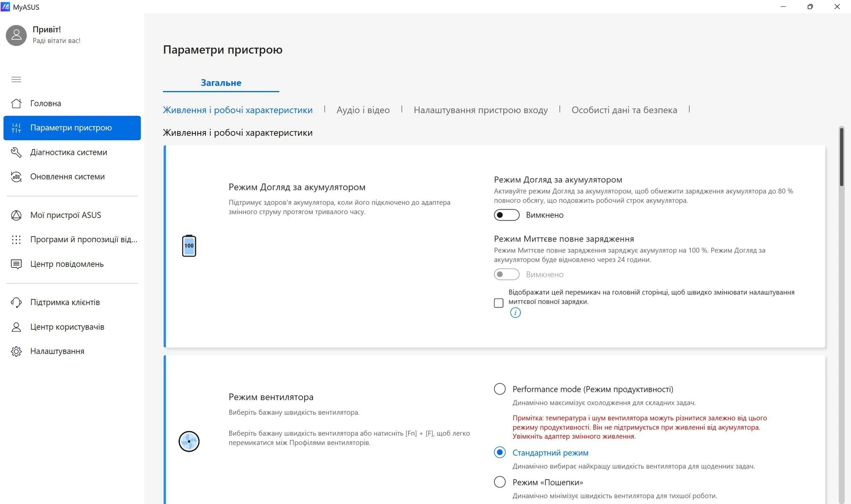
Task: Open Центр користувачів page
Action: pyautogui.click(x=72, y=327)
